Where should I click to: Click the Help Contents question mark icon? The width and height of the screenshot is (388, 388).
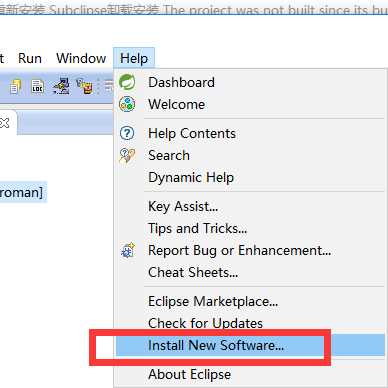point(127,133)
